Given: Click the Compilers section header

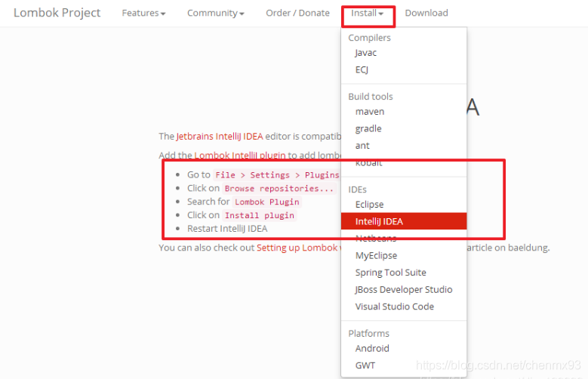Looking at the screenshot, I should pos(369,38).
